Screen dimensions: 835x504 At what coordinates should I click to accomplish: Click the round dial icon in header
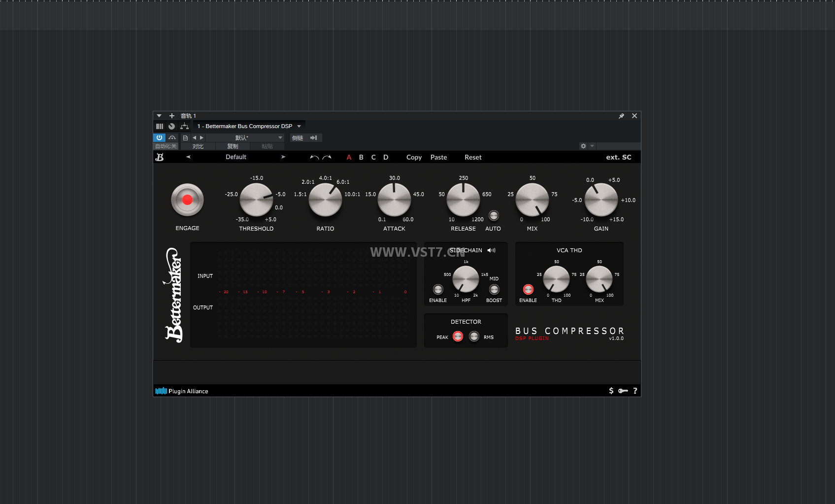[x=171, y=127]
